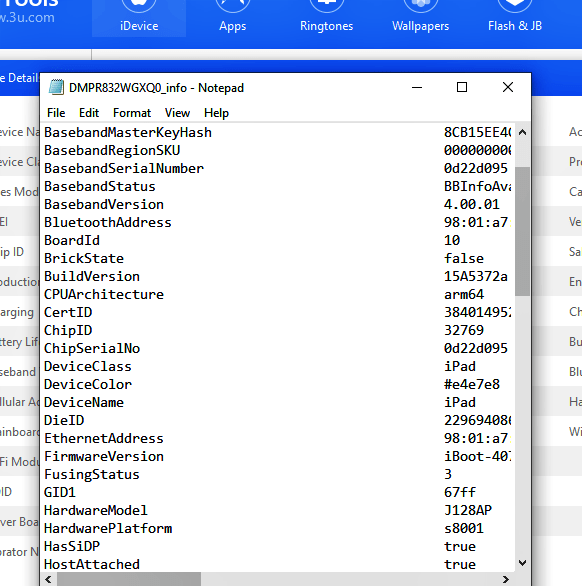This screenshot has width=582, height=586.
Task: Click the Notepad app icon in title bar
Action: click(56, 87)
